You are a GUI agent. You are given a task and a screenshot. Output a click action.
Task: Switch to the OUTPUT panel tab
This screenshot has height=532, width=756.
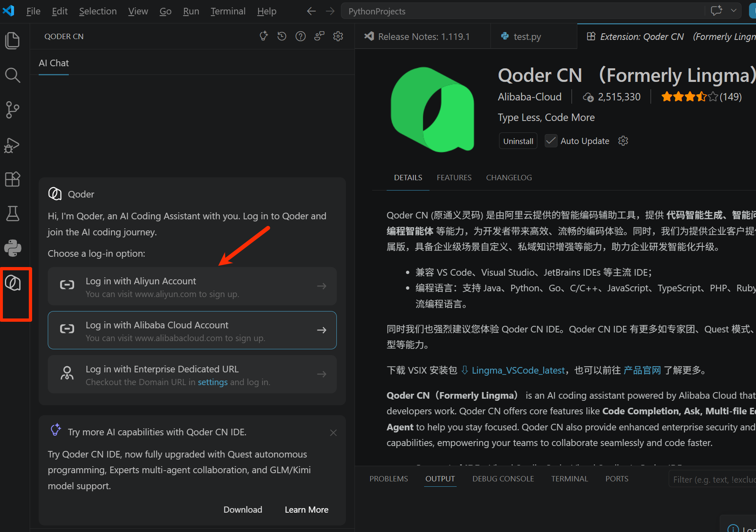[440, 479]
